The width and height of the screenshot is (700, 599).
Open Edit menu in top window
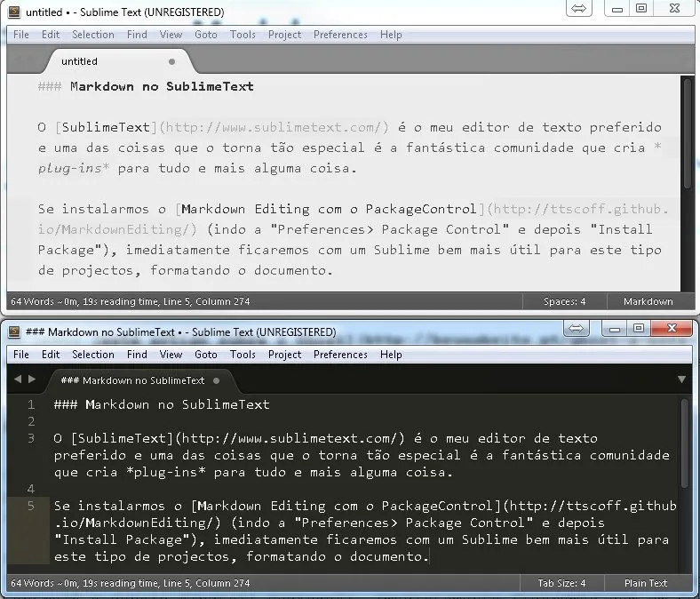coord(51,35)
